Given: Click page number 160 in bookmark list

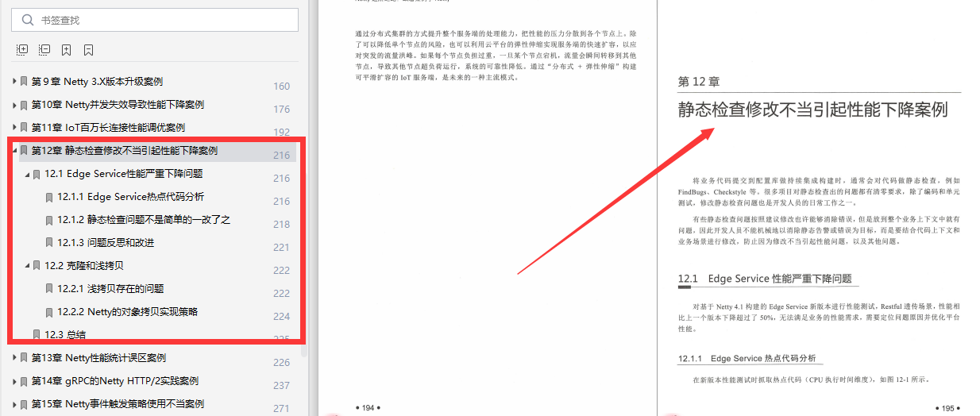Looking at the screenshot, I should click(x=282, y=87).
